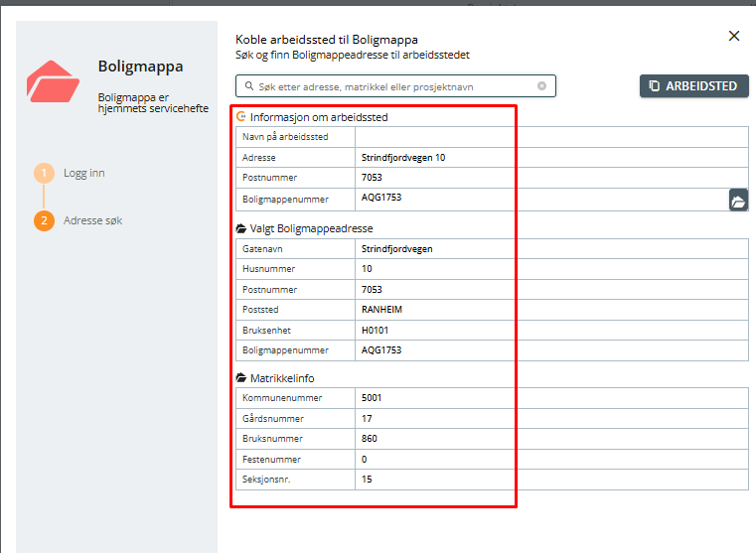Select AQG1753 under Valgt Boligmappeadresse
The width and height of the screenshot is (756, 553).
381,350
